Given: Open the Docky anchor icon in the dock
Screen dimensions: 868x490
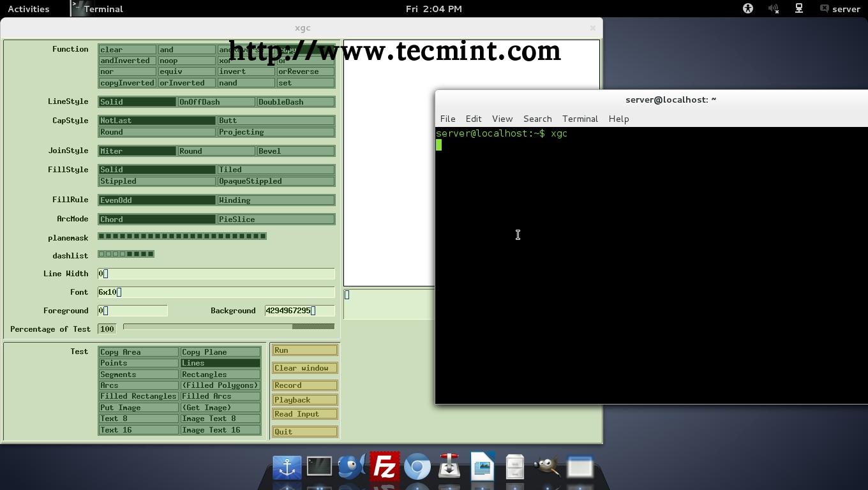Looking at the screenshot, I should (x=287, y=467).
